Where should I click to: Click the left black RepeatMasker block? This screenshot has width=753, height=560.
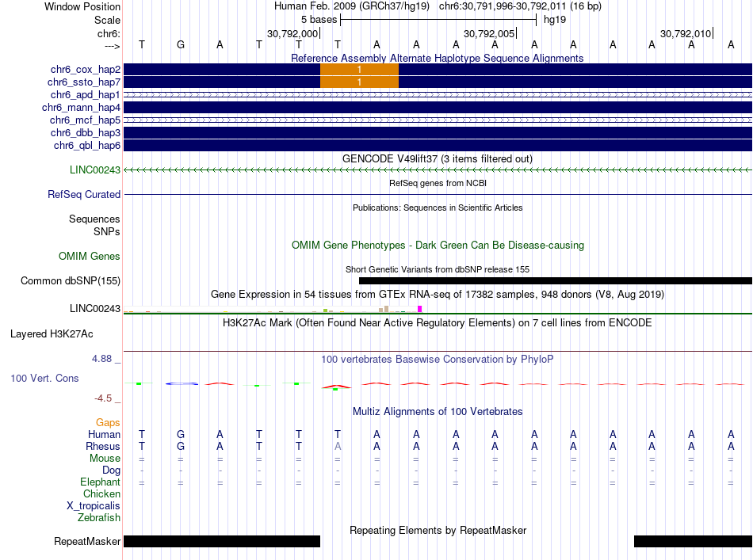point(222,541)
